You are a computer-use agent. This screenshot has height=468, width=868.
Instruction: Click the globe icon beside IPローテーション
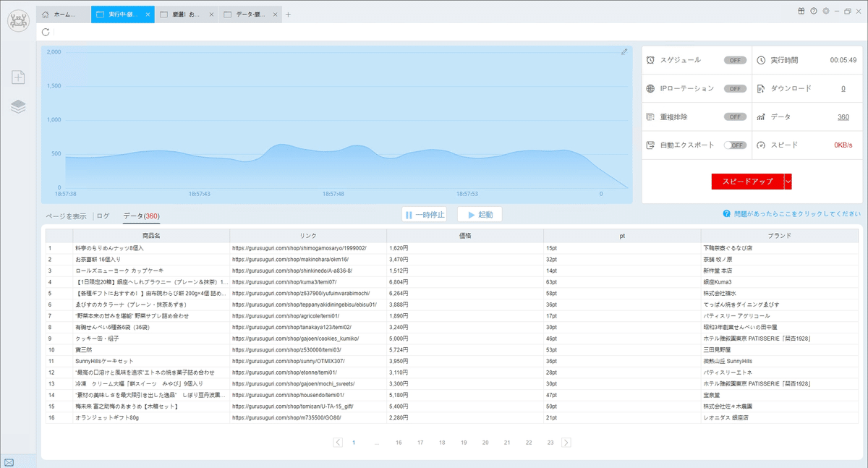pyautogui.click(x=650, y=88)
